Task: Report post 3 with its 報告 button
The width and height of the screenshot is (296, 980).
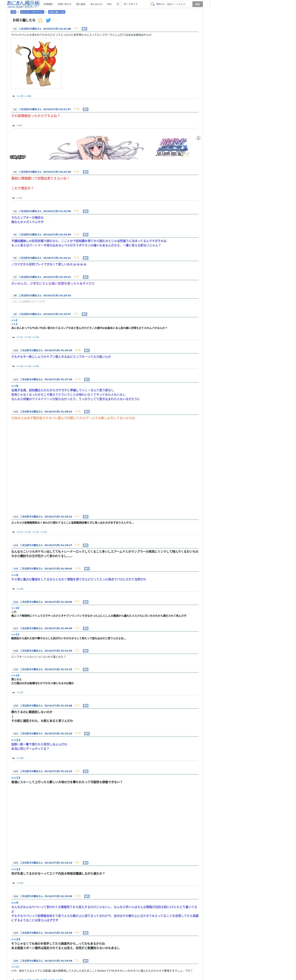Action: [86, 172]
